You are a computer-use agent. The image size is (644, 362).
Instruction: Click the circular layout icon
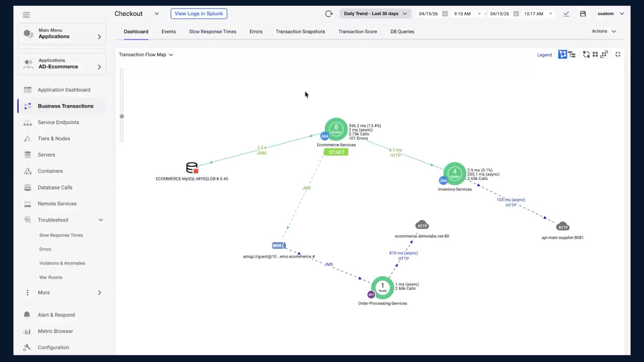586,54
